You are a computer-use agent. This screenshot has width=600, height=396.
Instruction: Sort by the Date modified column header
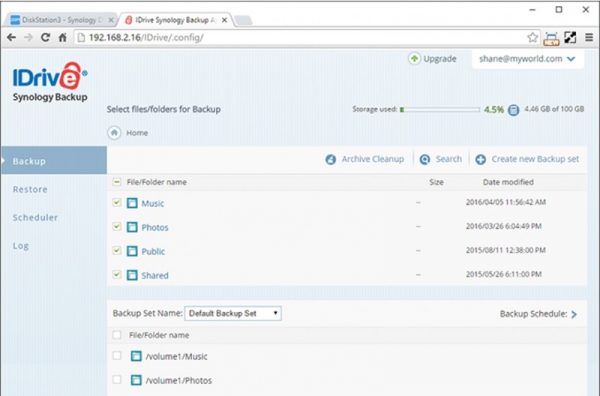pos(508,182)
